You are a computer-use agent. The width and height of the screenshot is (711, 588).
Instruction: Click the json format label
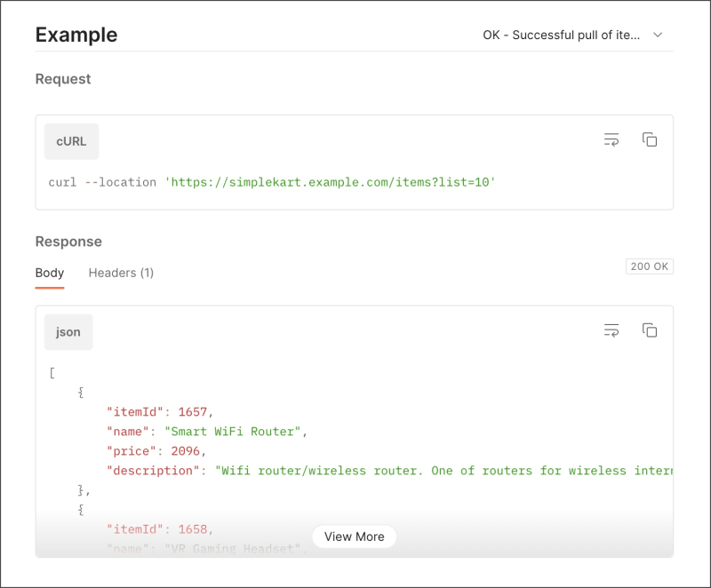point(68,332)
